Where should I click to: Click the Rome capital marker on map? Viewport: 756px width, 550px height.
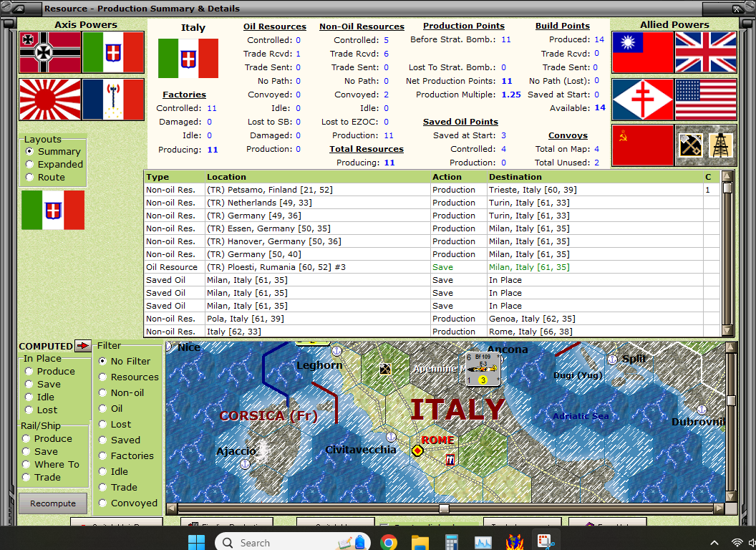pyautogui.click(x=417, y=450)
